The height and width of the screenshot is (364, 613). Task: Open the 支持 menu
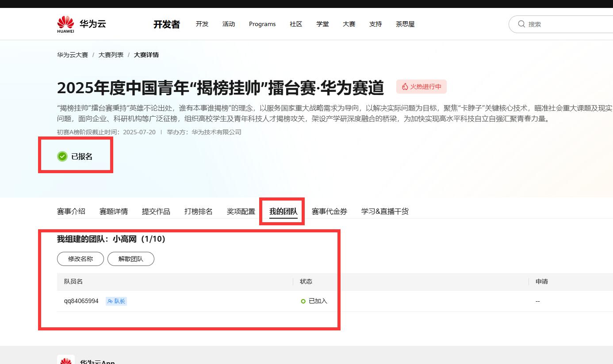click(x=375, y=24)
